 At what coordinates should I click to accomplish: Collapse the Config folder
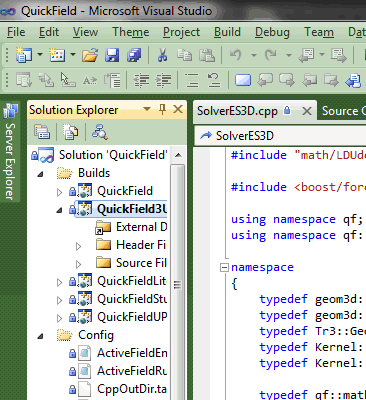pos(40,336)
